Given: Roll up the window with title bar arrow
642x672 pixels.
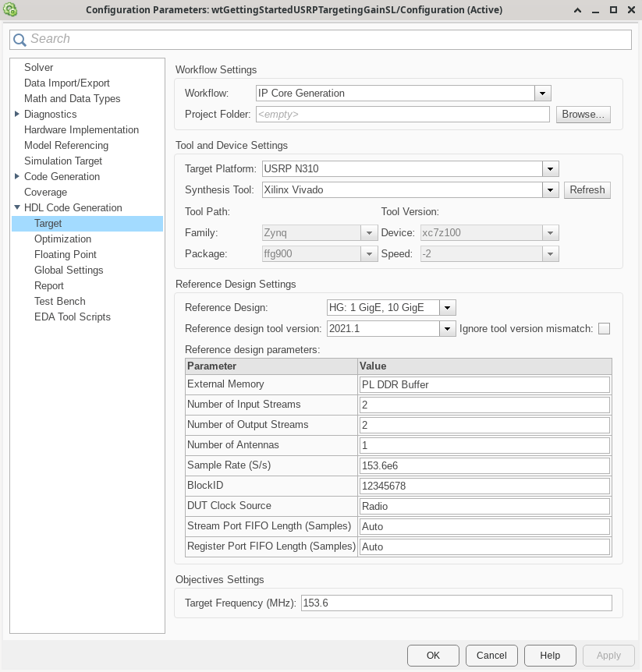Looking at the screenshot, I should coord(578,10).
